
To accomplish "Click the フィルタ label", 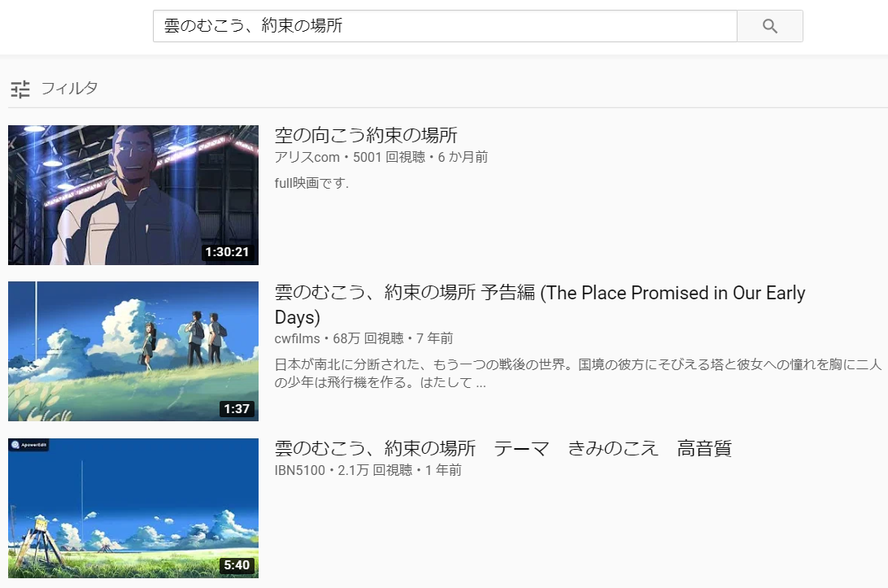I will click(69, 89).
